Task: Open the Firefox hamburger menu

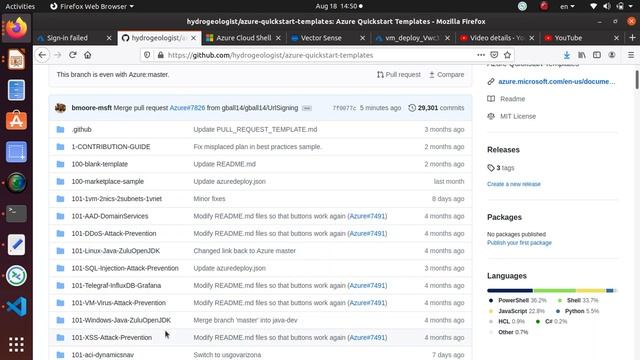Action: pyautogui.click(x=631, y=55)
